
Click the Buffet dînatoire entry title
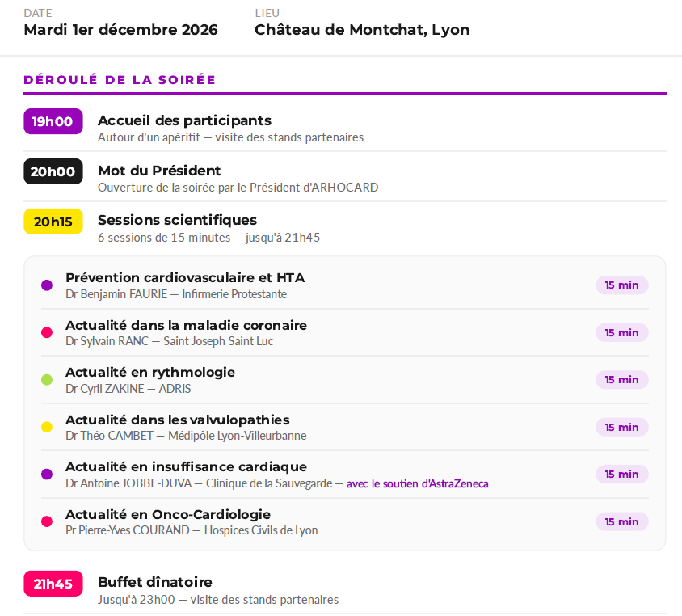(x=155, y=582)
